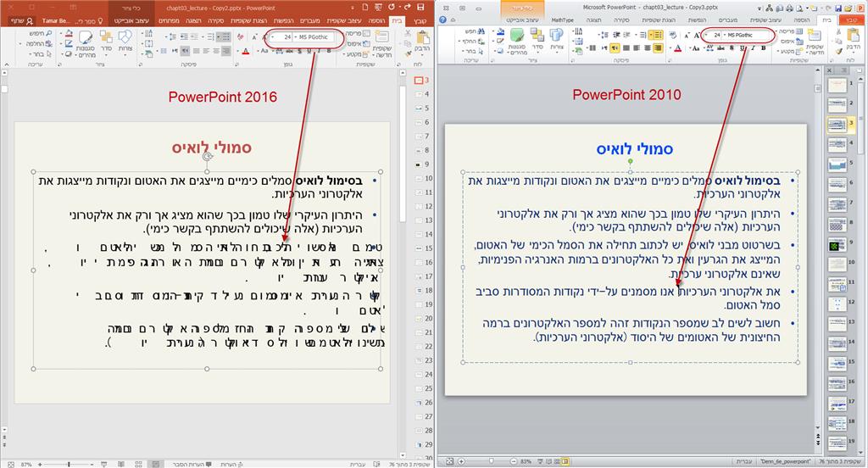This screenshot has width=868, height=468.
Task: Toggle Italic (I) in PowerPoint 2010 font group
Action: pyautogui.click(x=753, y=48)
